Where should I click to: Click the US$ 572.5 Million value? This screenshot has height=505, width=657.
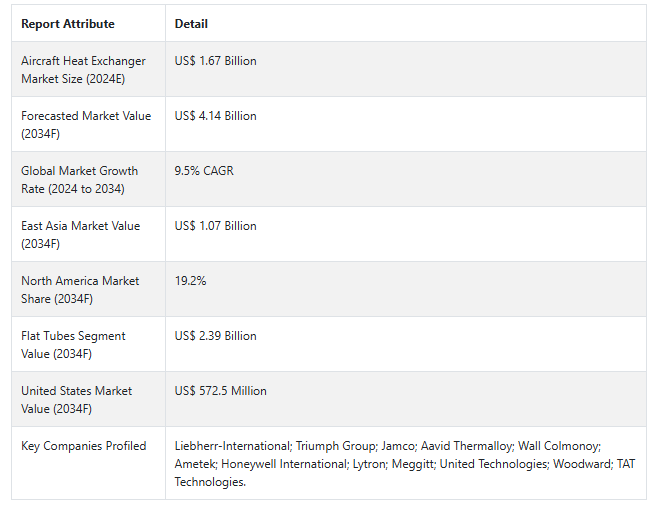[x=220, y=391]
